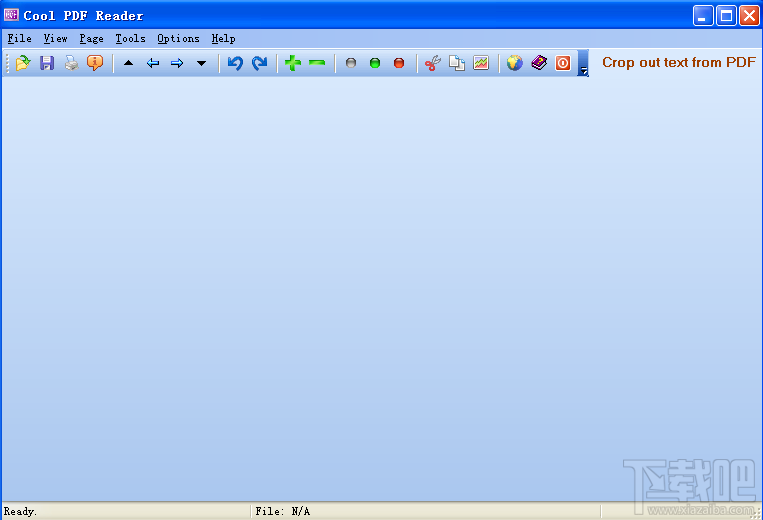
Task: Open the Tools menu
Action: pos(130,38)
